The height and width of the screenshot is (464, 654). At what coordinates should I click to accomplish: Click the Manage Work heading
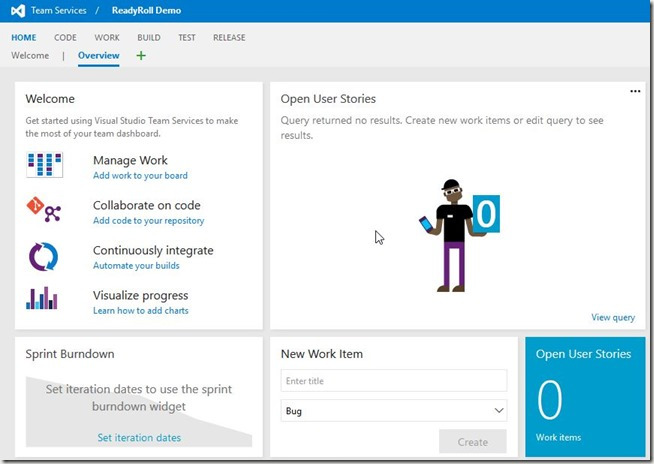(x=130, y=161)
